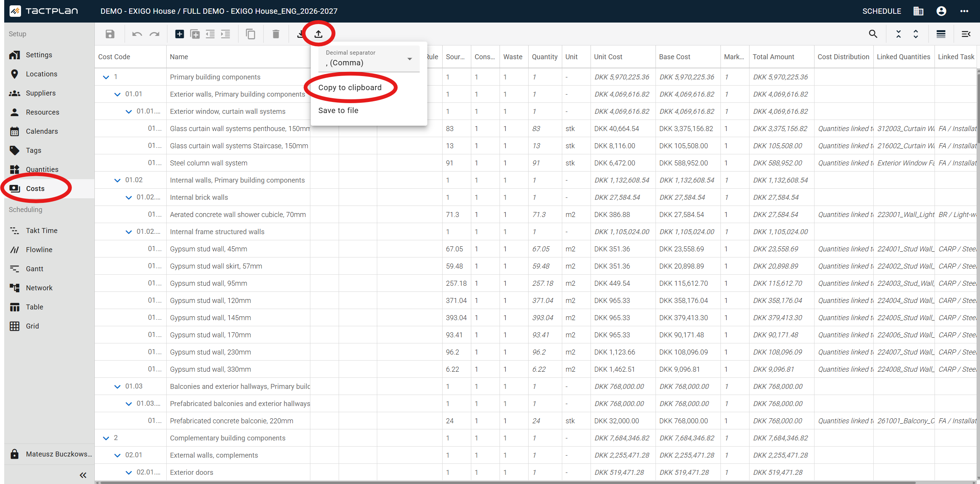Screen dimensions: 980x484
Task: Collapse all rows icon
Action: [x=899, y=34]
